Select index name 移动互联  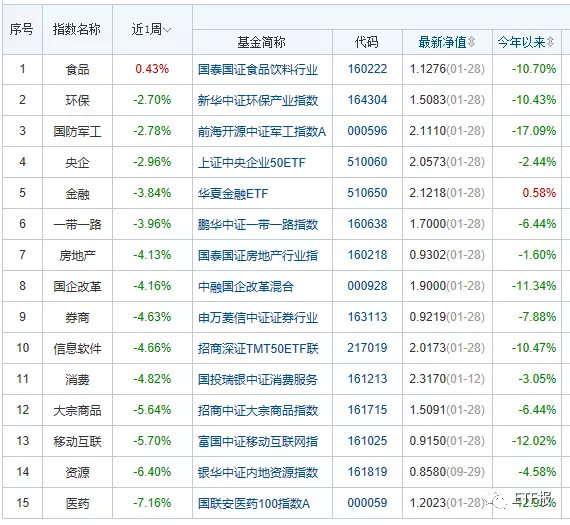pos(77,441)
